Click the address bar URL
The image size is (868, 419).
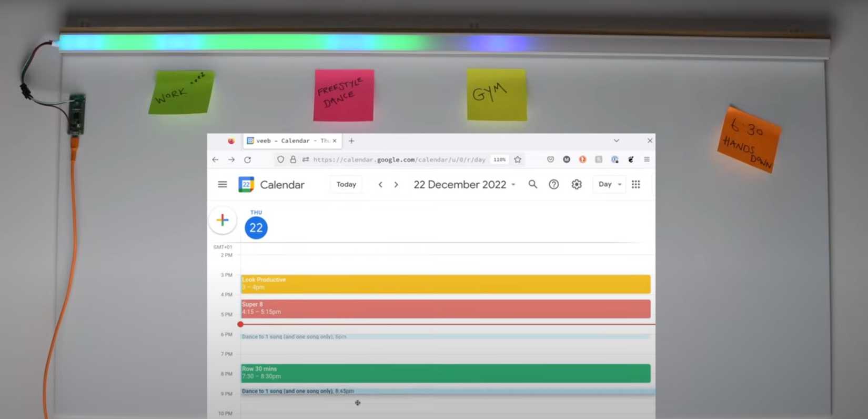click(399, 159)
